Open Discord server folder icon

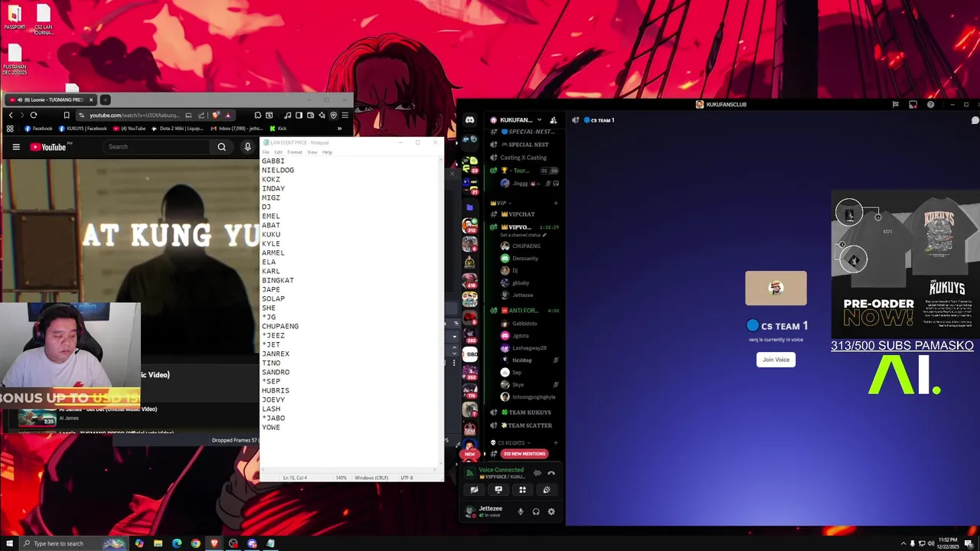469,207
